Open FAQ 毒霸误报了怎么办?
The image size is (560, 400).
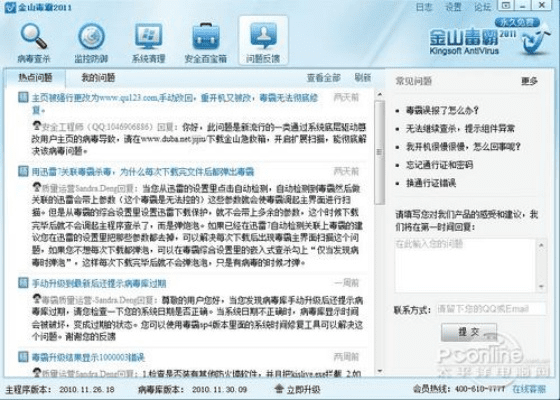(442, 110)
